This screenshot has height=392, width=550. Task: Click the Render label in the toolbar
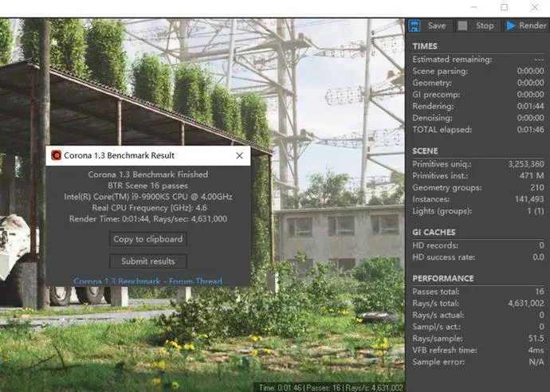[532, 25]
